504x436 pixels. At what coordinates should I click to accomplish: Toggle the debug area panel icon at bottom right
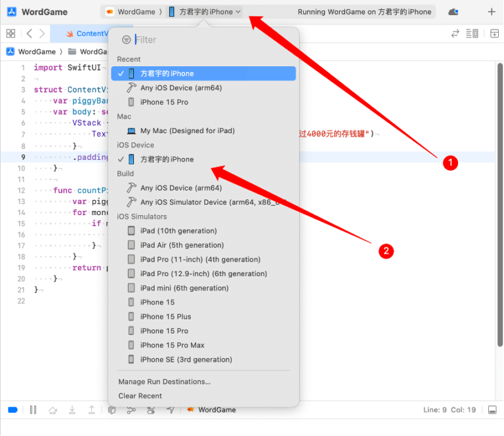[492, 410]
